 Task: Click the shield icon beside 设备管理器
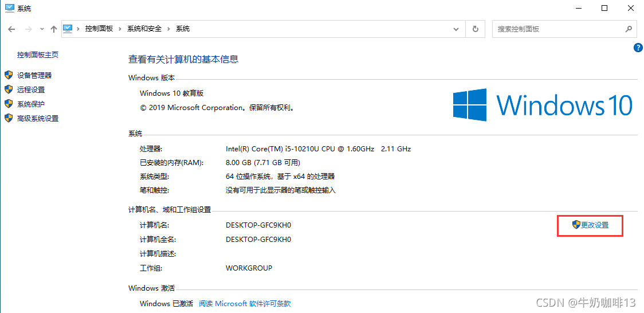pyautogui.click(x=9, y=75)
